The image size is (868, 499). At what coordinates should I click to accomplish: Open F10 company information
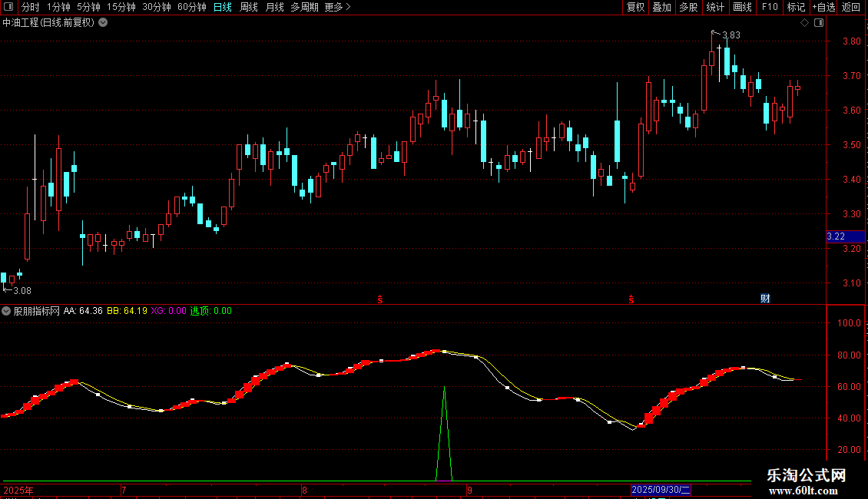point(770,7)
